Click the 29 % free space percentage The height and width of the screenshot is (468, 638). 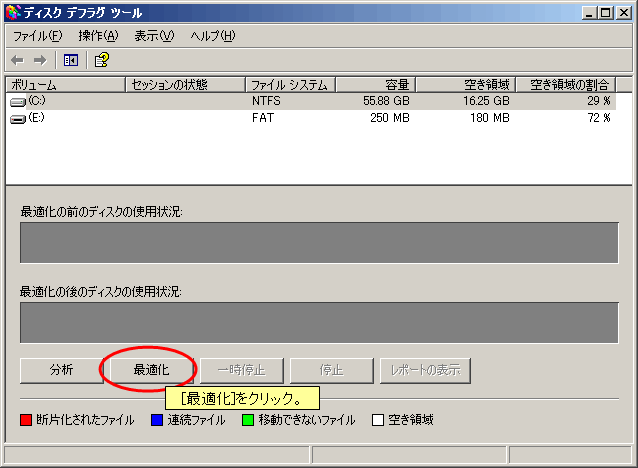point(599,101)
